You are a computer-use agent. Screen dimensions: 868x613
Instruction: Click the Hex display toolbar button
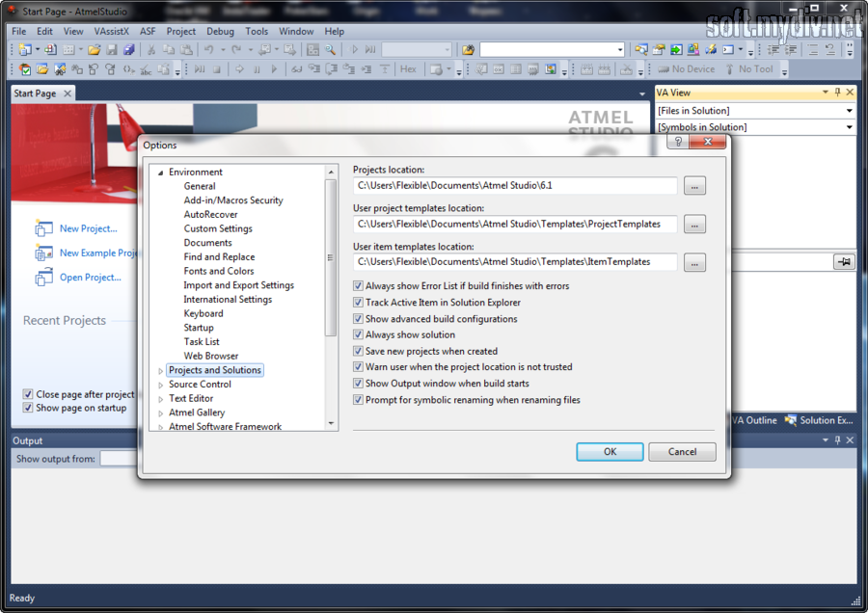409,69
